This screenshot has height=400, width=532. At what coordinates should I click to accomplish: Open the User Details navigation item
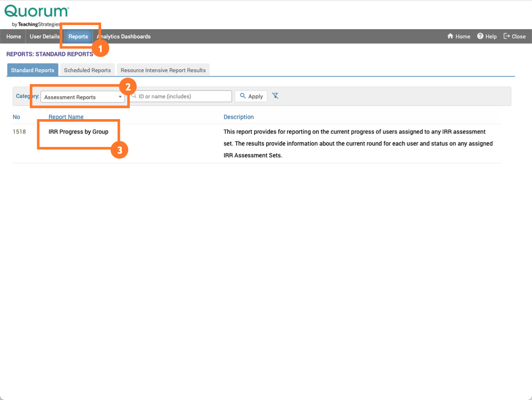pos(44,36)
